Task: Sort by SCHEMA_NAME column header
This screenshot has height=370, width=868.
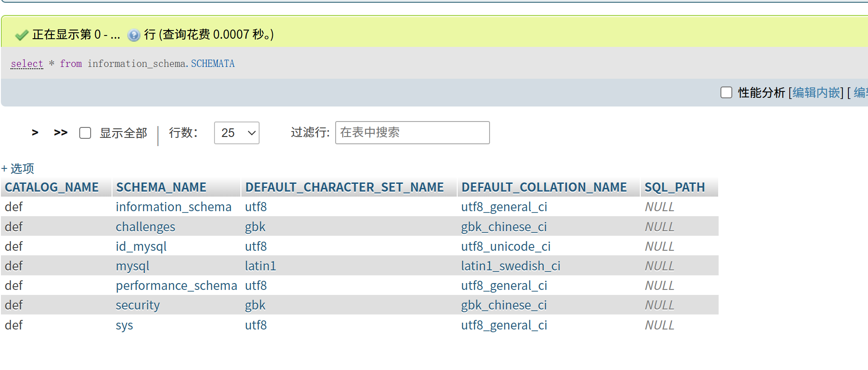Action: tap(161, 187)
